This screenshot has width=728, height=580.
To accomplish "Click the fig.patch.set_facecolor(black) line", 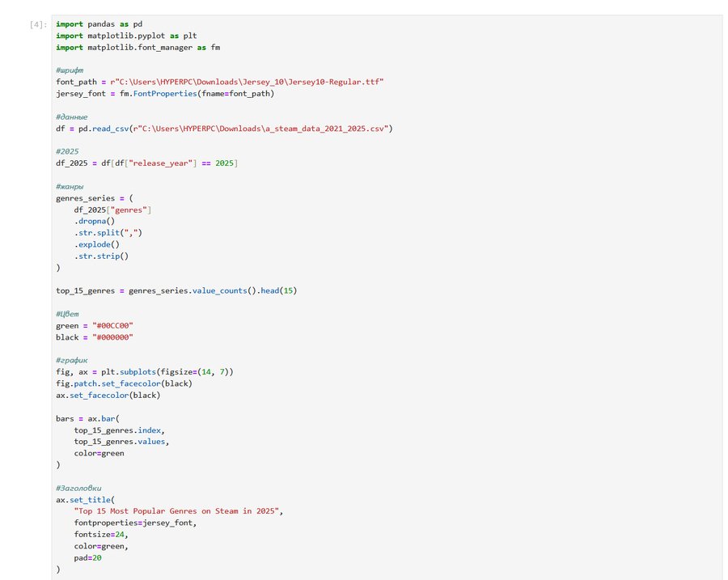I will click(124, 383).
